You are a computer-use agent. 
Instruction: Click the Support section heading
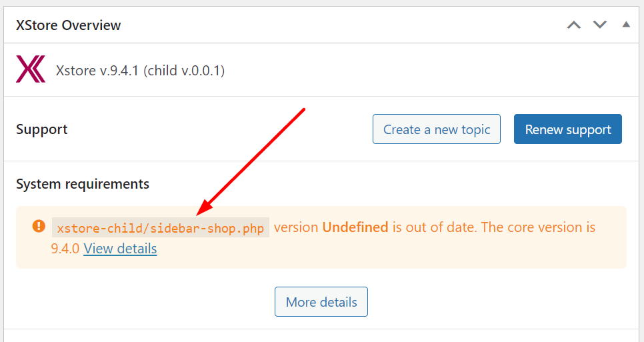[x=42, y=129]
